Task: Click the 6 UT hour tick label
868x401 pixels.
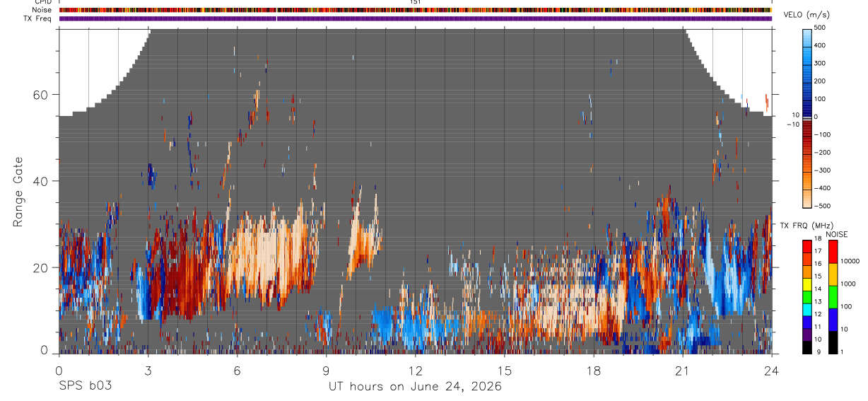Action: click(237, 370)
